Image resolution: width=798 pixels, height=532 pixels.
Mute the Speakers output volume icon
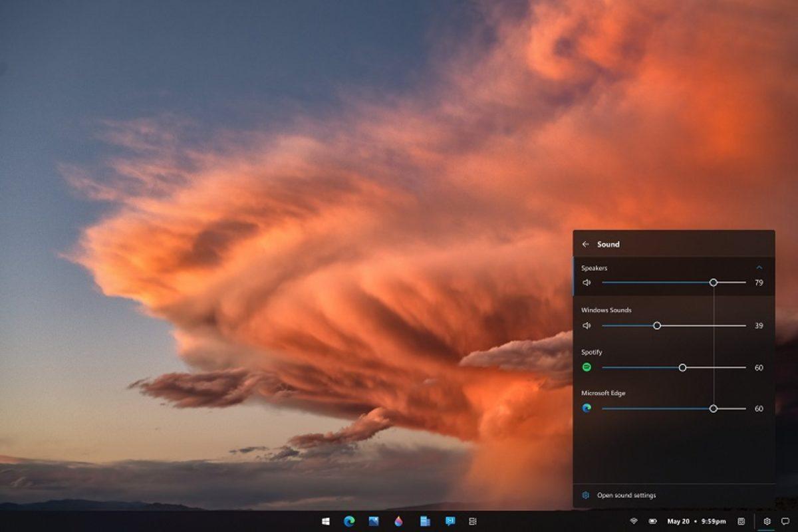pyautogui.click(x=586, y=283)
